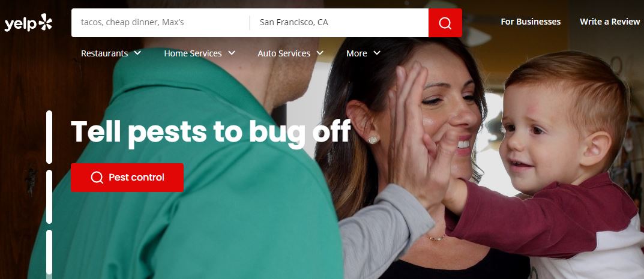
Task: Select the second vertical slide indicator bar
Action: tap(49, 197)
